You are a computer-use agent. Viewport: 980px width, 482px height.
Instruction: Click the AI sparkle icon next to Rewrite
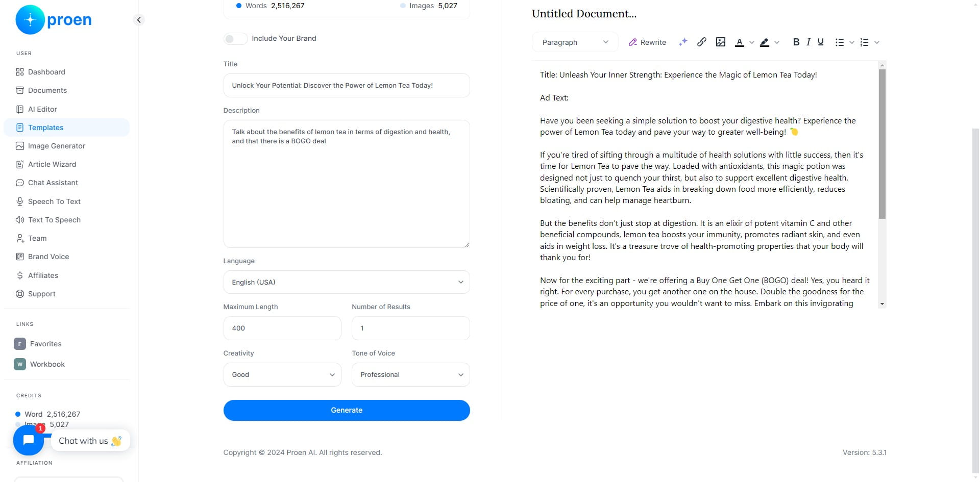coord(683,42)
